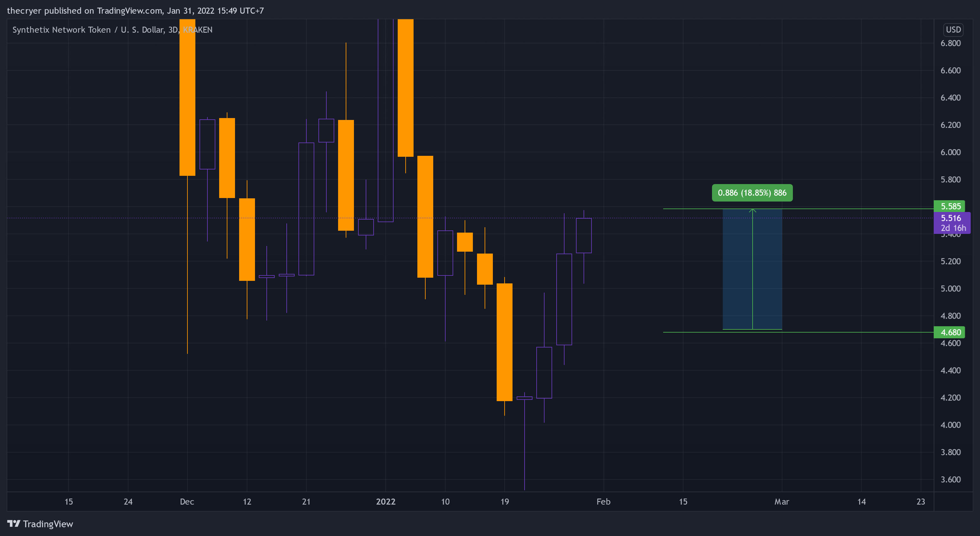Click the blue price range measurement box
Screen dimensions: 980x536
click(x=752, y=269)
